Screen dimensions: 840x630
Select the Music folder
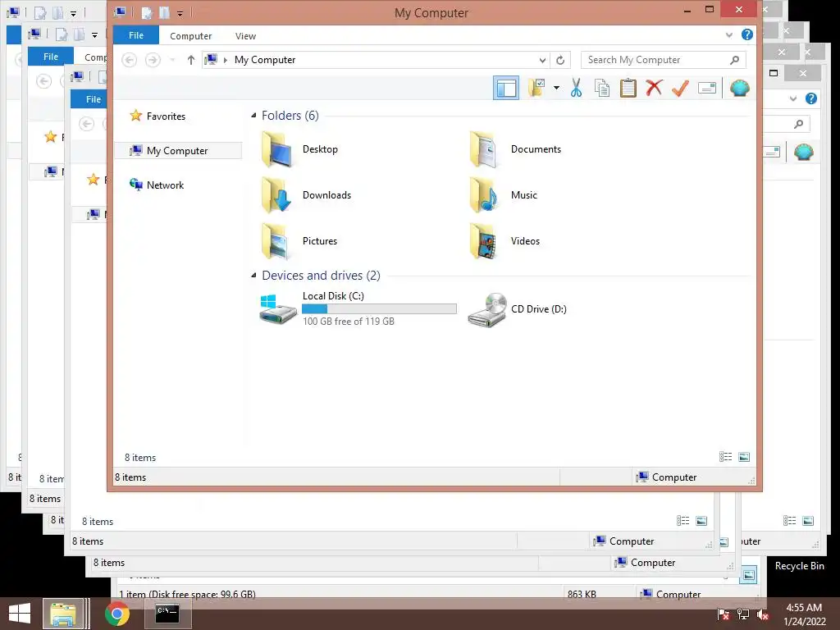tap(504, 195)
